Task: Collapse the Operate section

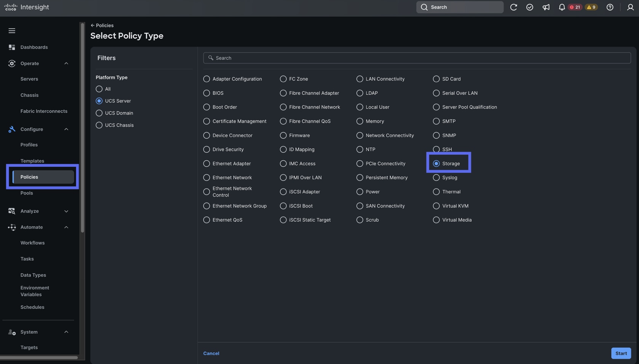Action: [66, 64]
